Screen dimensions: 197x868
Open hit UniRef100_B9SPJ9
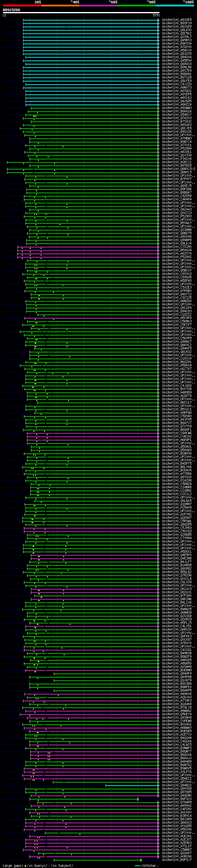[177, 23]
